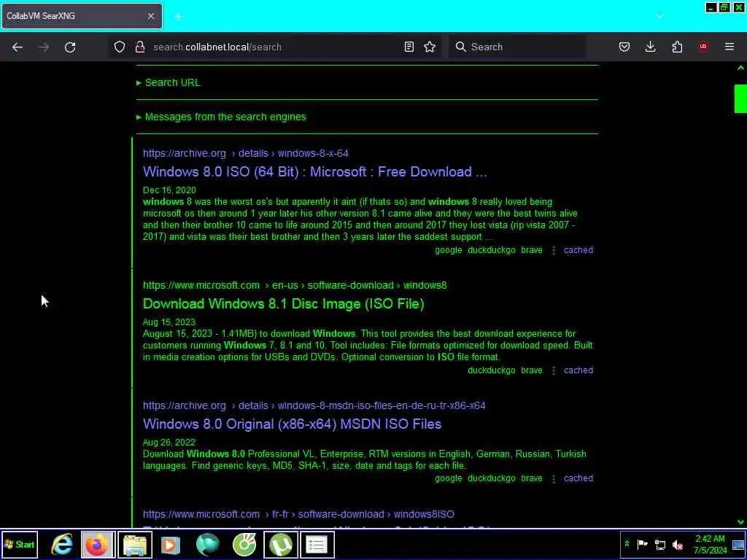Viewport: 747px width, 560px height.
Task: Click the archive.org windows-8-msdn-iso-files URL
Action: point(314,405)
